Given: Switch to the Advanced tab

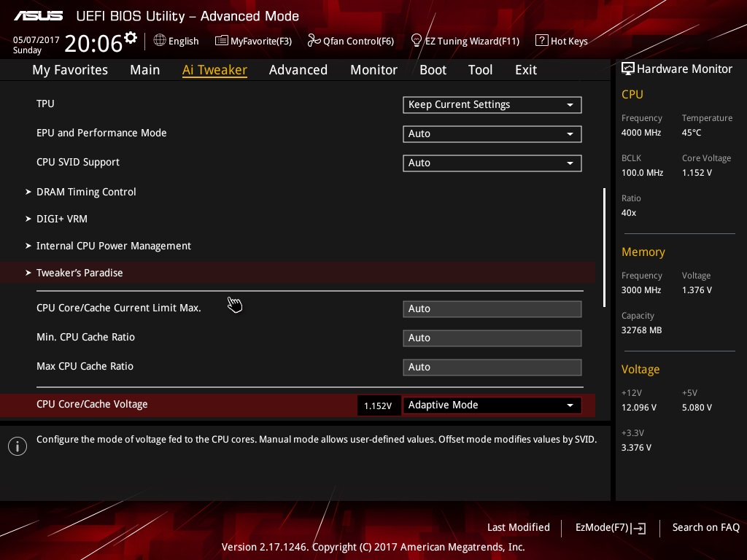Looking at the screenshot, I should pos(298,70).
